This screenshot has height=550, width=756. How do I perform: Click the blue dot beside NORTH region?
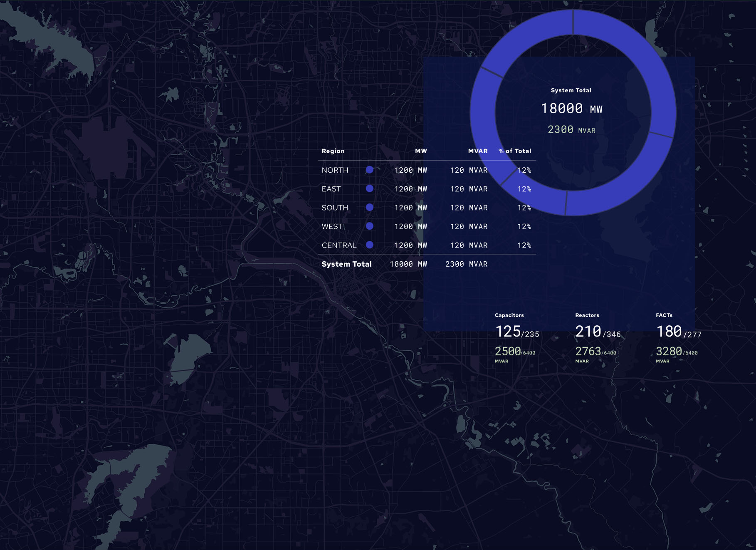tap(369, 170)
